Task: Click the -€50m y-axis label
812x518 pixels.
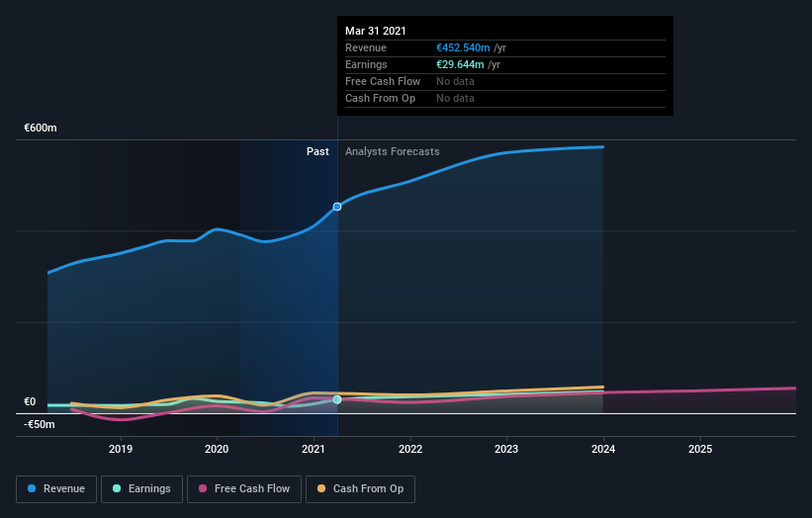Action: click(x=40, y=424)
